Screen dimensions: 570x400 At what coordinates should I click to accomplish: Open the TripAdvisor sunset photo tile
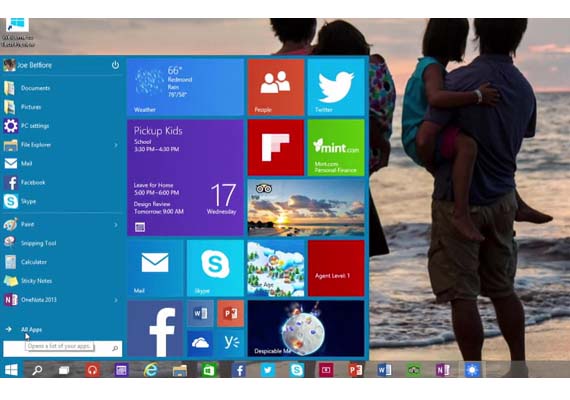[x=306, y=208]
